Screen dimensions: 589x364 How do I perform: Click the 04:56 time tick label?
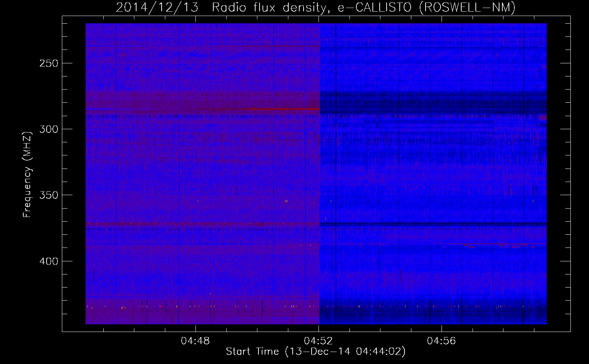click(x=442, y=341)
